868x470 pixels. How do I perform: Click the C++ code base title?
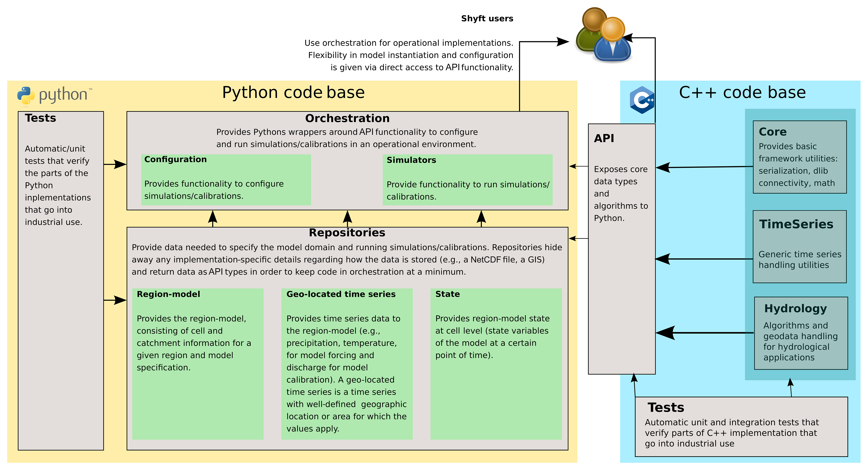742,92
